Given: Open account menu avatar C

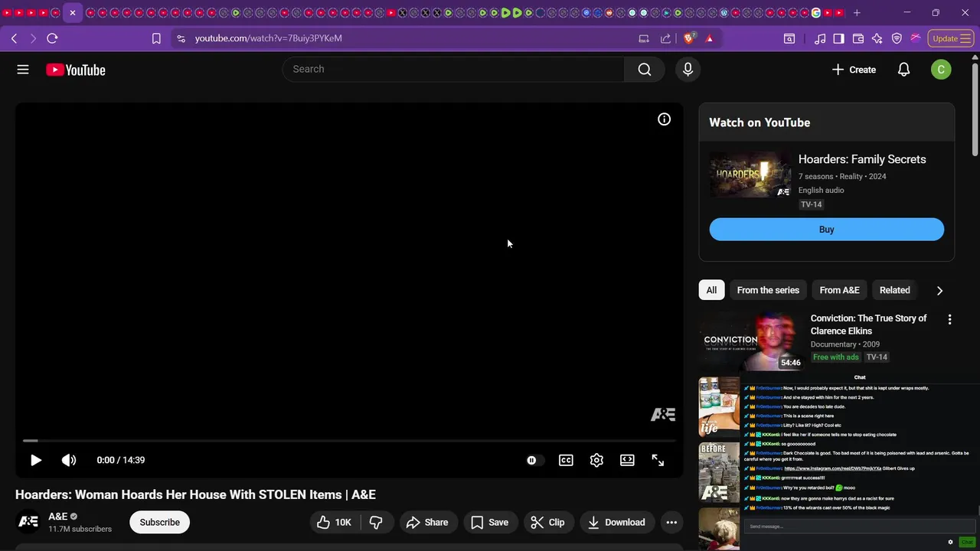Looking at the screenshot, I should (x=941, y=70).
